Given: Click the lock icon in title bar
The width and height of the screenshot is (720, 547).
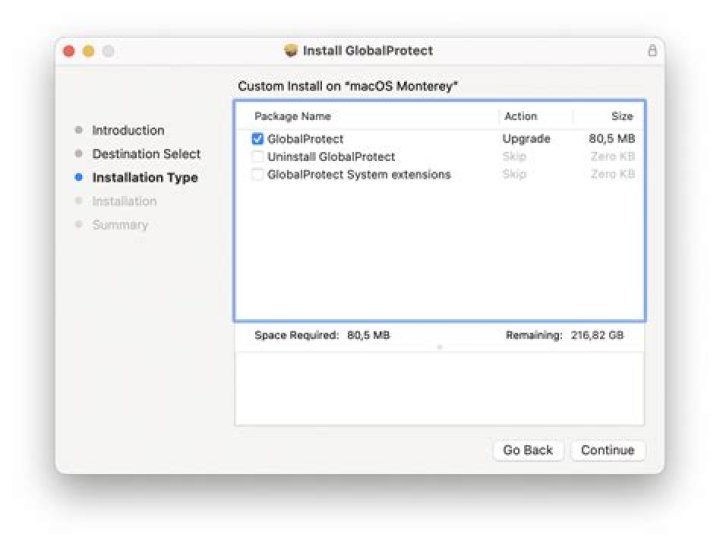Looking at the screenshot, I should 652,51.
